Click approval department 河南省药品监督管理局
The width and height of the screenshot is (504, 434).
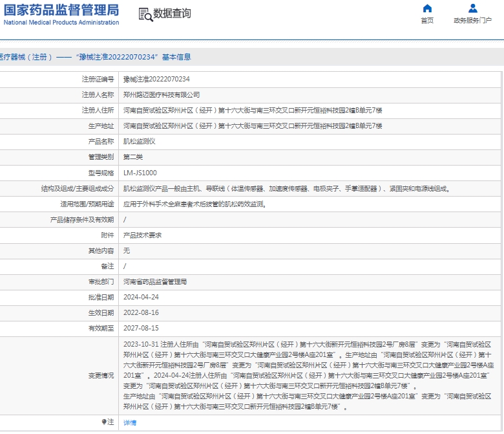coord(155,281)
